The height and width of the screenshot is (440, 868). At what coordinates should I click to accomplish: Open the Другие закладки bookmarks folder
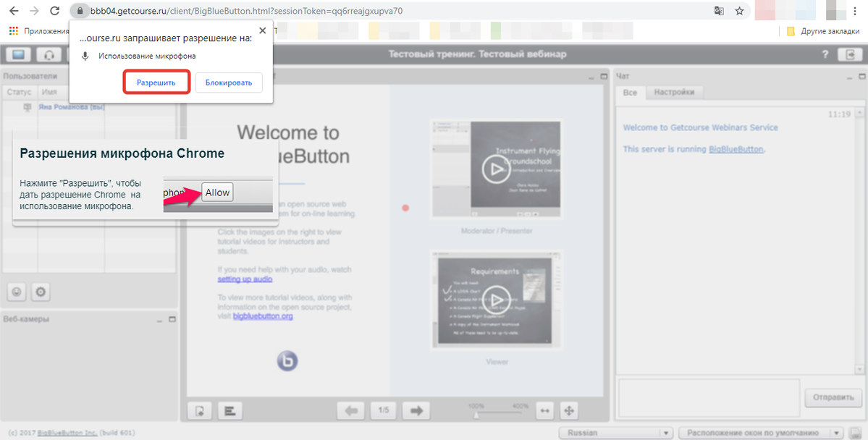click(x=825, y=31)
